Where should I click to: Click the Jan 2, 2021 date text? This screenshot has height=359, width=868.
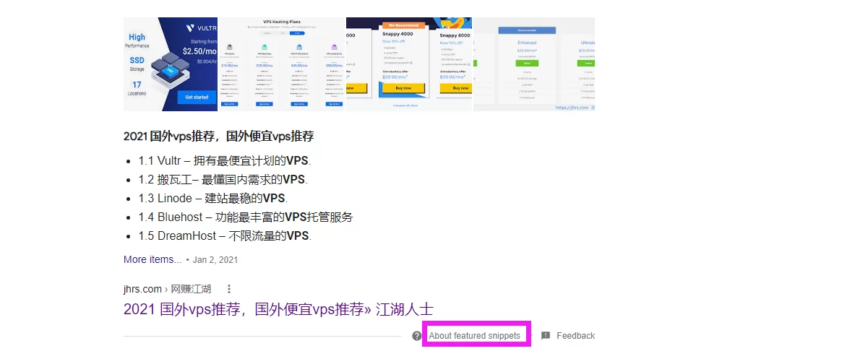215,260
